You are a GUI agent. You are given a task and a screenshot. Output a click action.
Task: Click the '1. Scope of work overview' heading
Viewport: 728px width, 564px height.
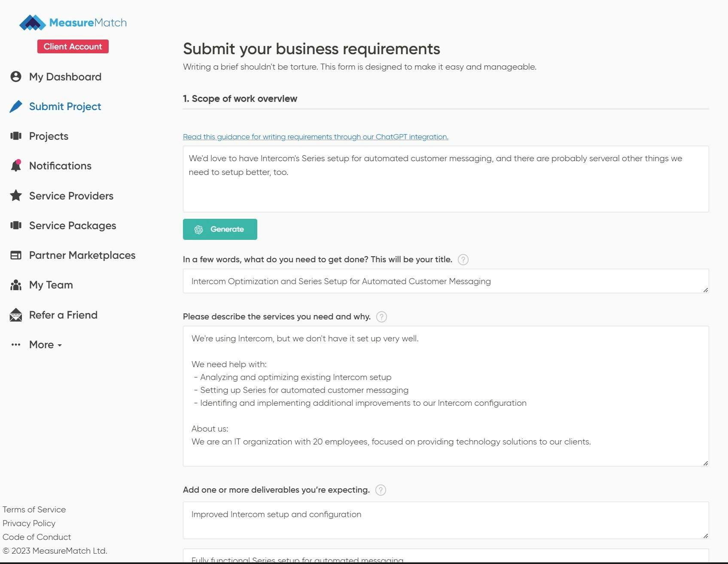pos(240,98)
